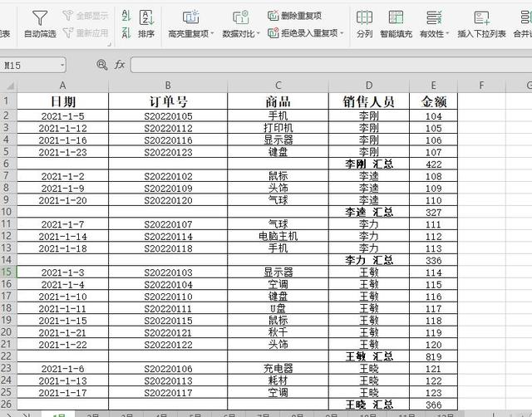Screen dimensions: 532x417
Task: Click the date cell 2021-1-12
Action: (63, 128)
